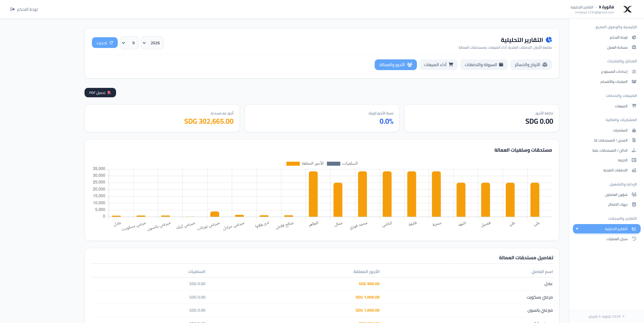Click the إعدادات المستودع sliders icon
Viewport: 644px width, 323px height.
[634, 71]
